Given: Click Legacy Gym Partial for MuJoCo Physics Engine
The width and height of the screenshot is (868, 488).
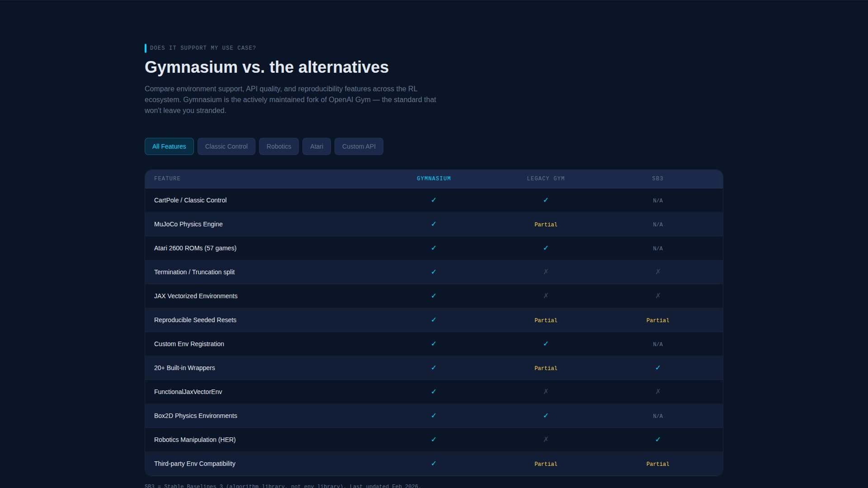Looking at the screenshot, I should (x=546, y=225).
